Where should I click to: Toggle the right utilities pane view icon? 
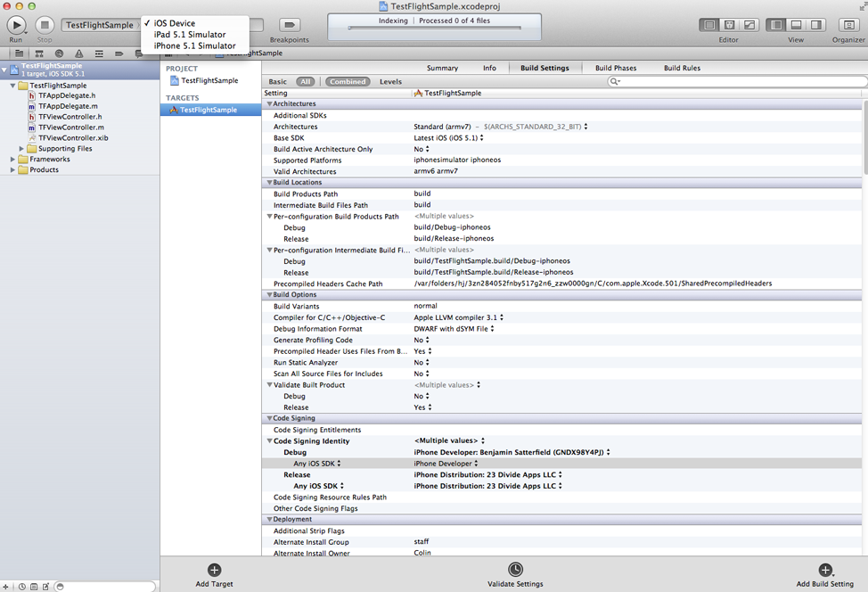[x=816, y=25]
